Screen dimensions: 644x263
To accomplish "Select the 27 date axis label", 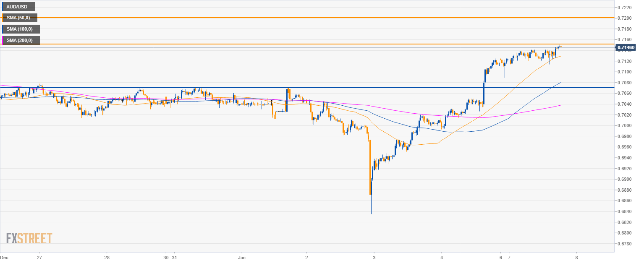I will pos(39,257).
